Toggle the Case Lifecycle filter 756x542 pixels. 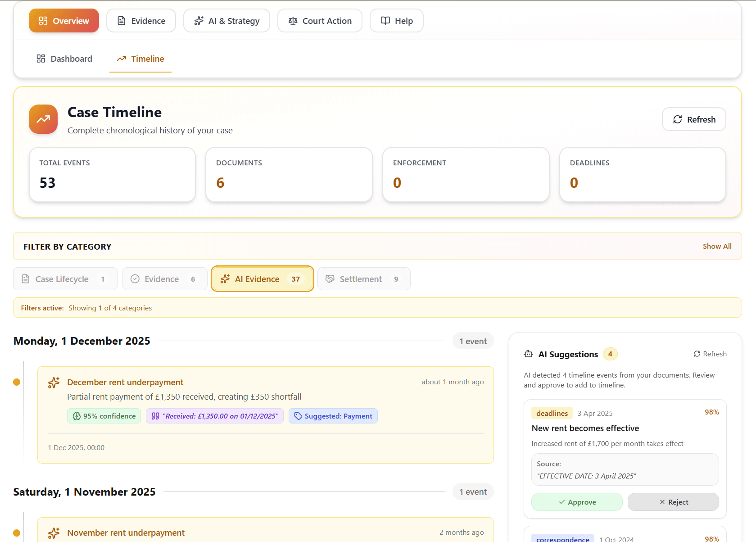[65, 278]
